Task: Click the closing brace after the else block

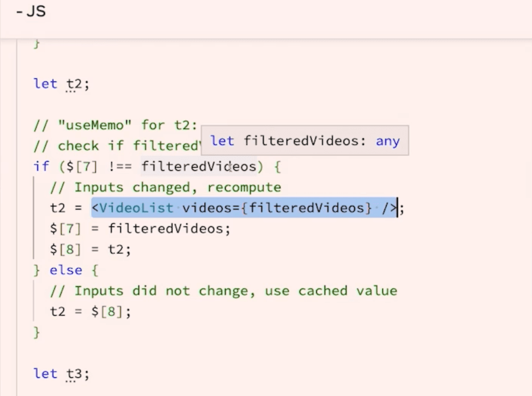Action: point(36,332)
